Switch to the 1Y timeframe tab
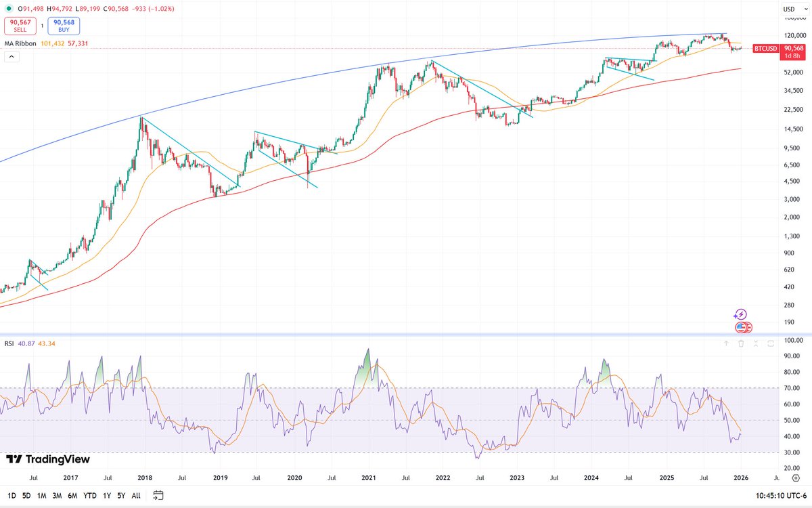The width and height of the screenshot is (812, 508). (106, 496)
